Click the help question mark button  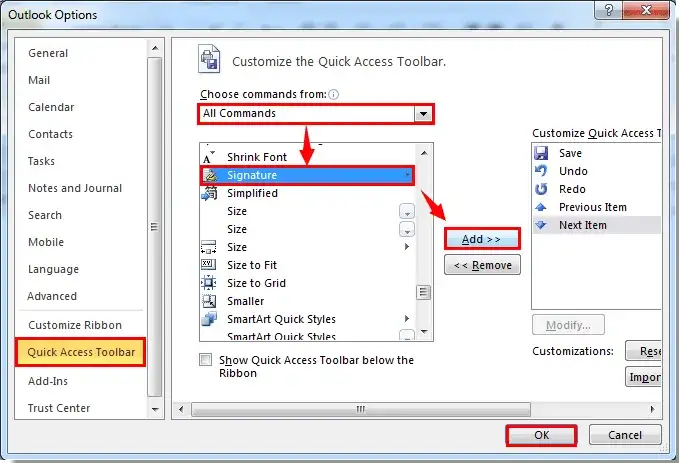coord(608,10)
